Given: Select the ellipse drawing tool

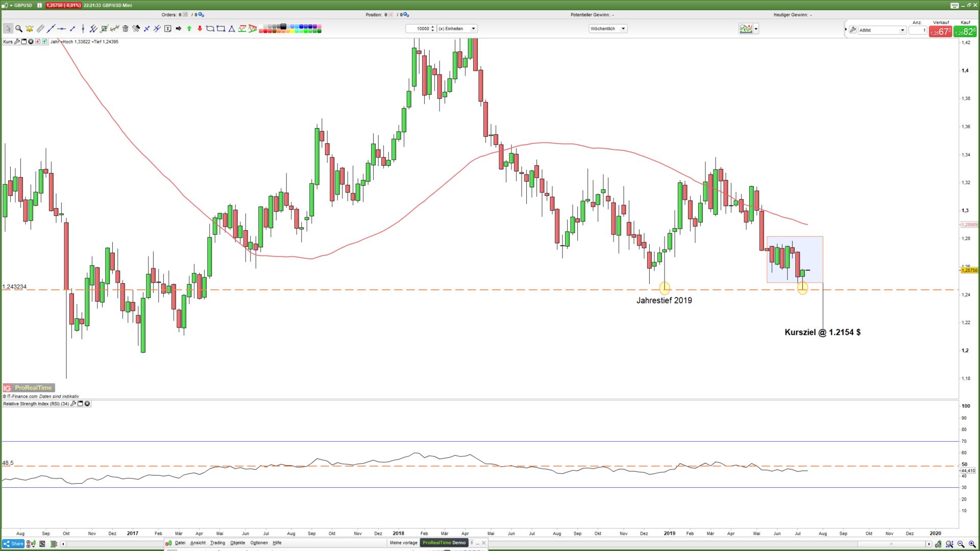Looking at the screenshot, I should tap(210, 29).
